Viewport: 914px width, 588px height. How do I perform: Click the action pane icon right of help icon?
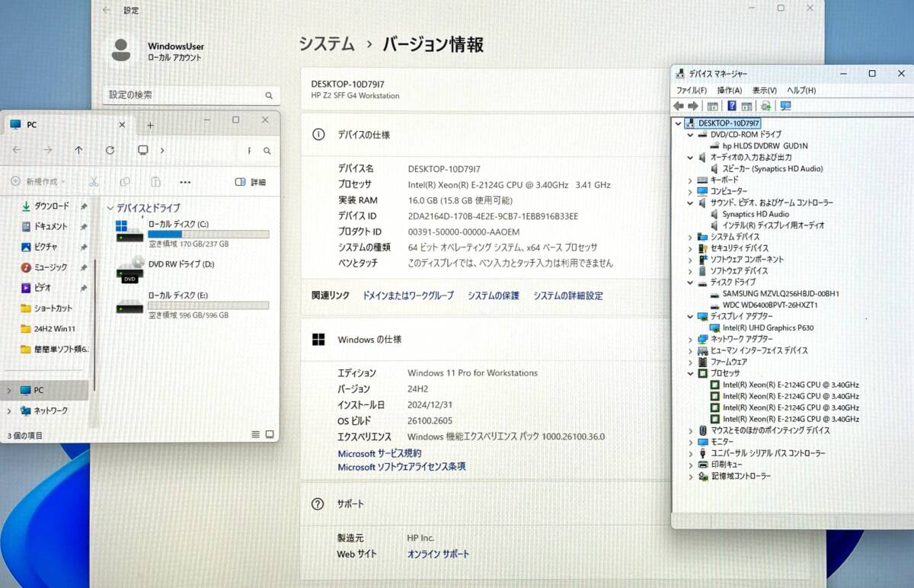click(x=746, y=106)
